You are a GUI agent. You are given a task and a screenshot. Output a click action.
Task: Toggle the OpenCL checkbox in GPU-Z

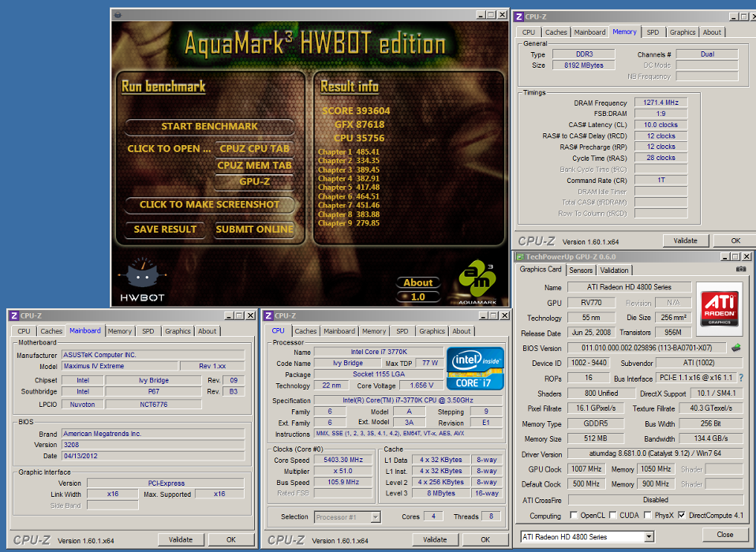pos(574,515)
